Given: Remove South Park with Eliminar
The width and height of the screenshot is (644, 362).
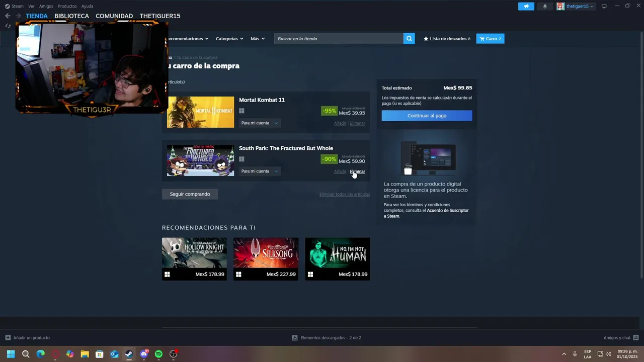Looking at the screenshot, I should (358, 171).
